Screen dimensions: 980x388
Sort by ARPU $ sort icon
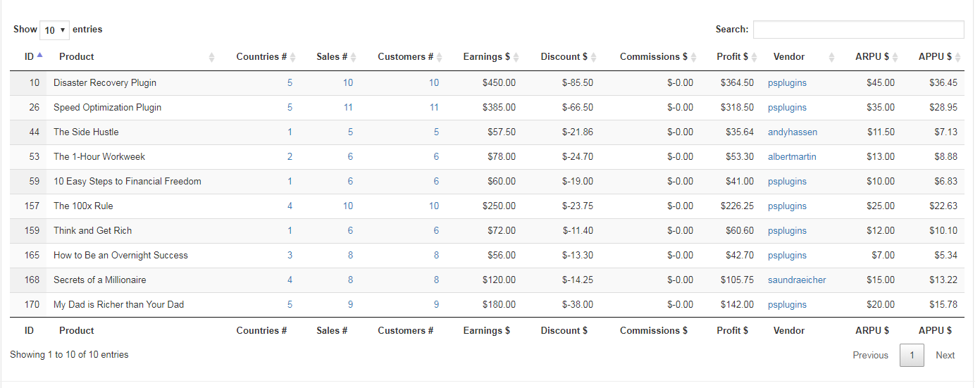[x=895, y=57]
